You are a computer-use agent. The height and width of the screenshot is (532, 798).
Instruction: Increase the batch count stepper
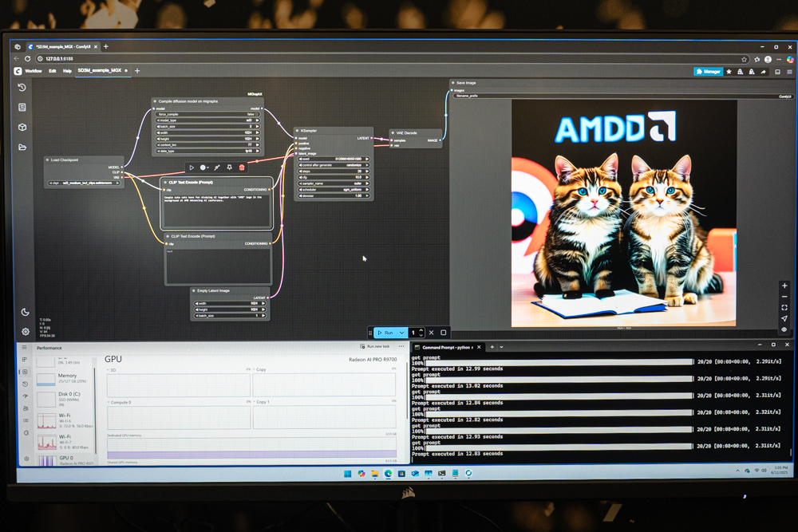(x=421, y=330)
